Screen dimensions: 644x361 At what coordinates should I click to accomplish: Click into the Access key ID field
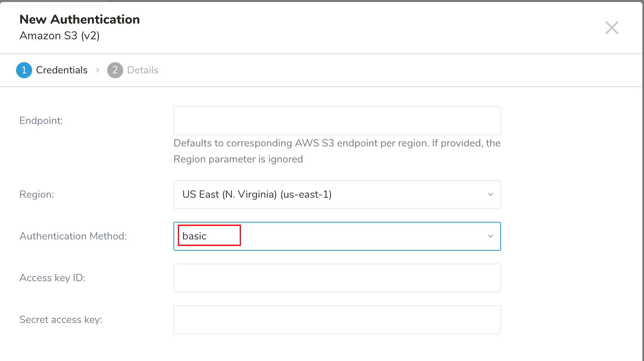tap(337, 278)
